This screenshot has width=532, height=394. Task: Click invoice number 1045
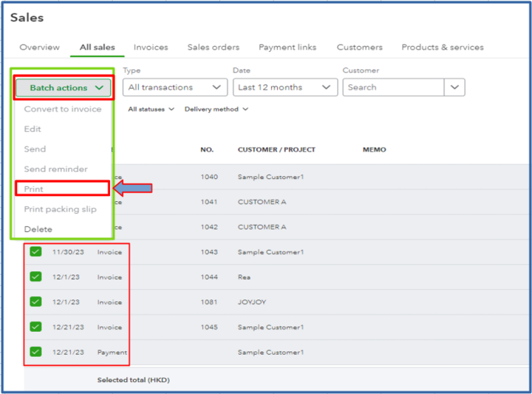(x=209, y=327)
